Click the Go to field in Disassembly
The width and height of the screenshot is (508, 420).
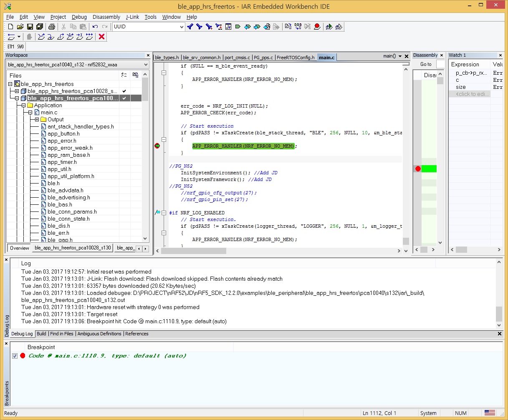tap(440, 64)
